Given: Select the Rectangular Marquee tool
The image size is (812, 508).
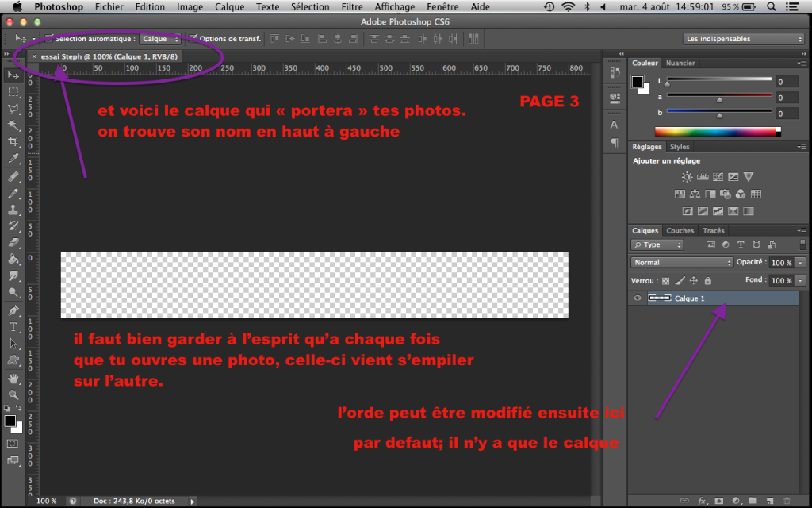Looking at the screenshot, I should click(x=13, y=92).
